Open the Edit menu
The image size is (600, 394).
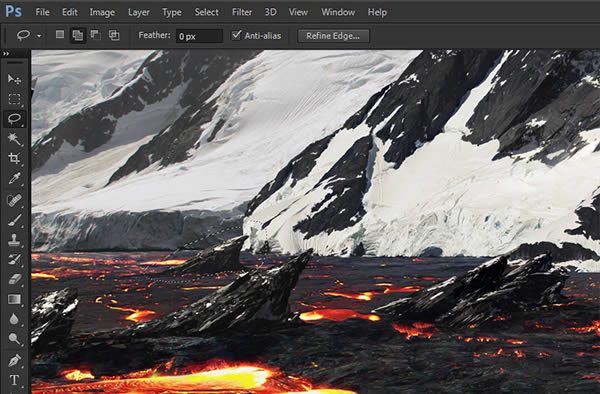(70, 12)
